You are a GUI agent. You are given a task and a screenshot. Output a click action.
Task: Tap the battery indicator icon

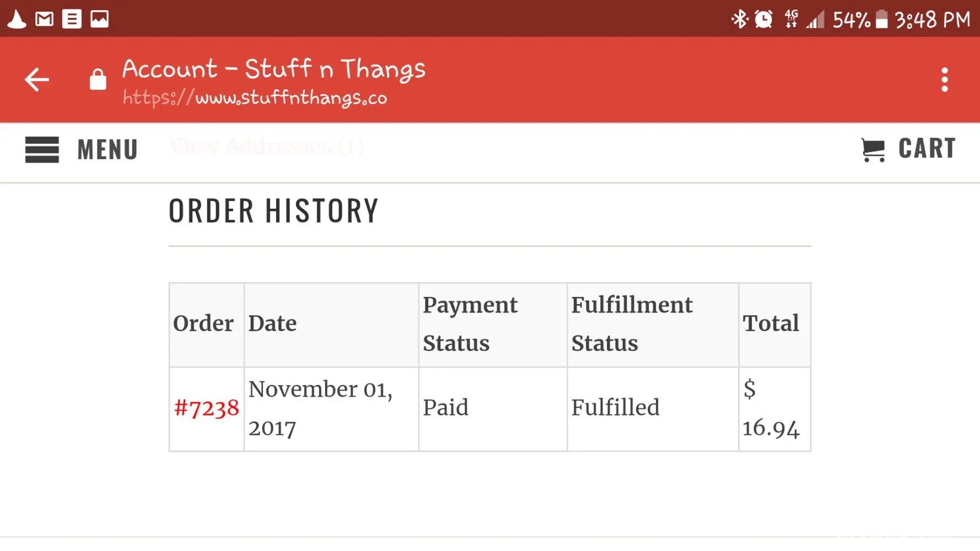coord(881,19)
